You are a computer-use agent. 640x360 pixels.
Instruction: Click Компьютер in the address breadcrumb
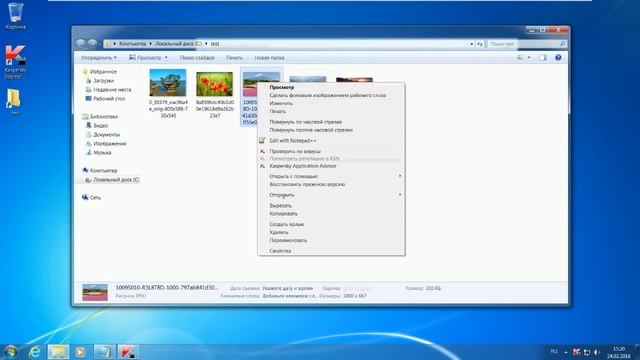point(132,44)
